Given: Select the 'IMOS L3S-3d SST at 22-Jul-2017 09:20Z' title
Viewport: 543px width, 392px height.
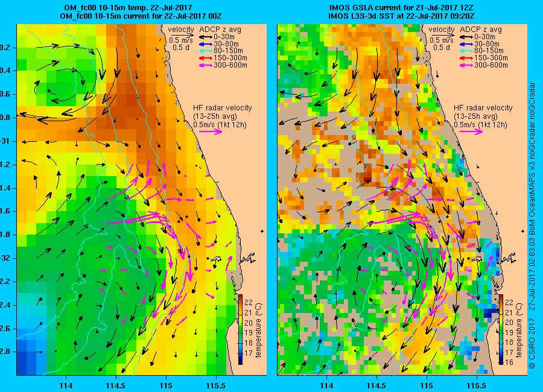Looking at the screenshot, I should point(401,16).
